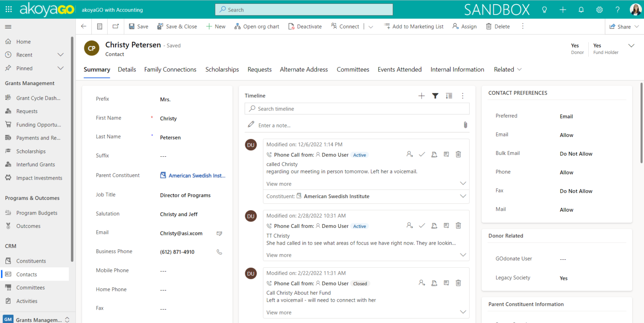Deactivate the contact record
Viewport: 644px width, 323px height.
[305, 26]
